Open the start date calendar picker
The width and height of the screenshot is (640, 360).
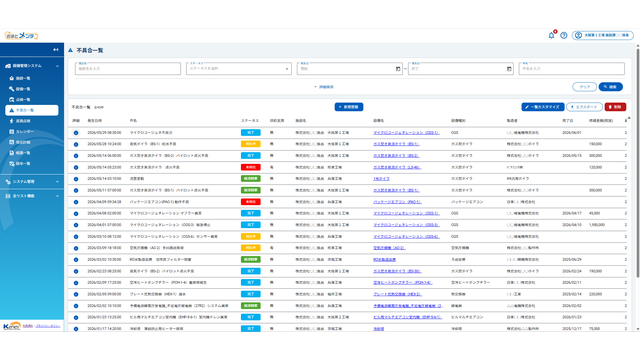point(398,69)
